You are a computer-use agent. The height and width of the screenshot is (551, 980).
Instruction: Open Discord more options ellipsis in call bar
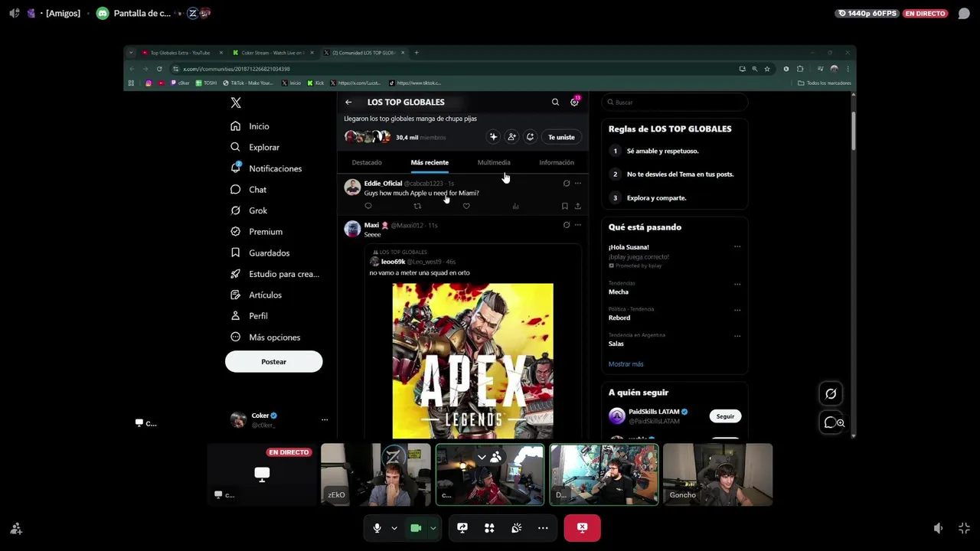[x=543, y=528]
